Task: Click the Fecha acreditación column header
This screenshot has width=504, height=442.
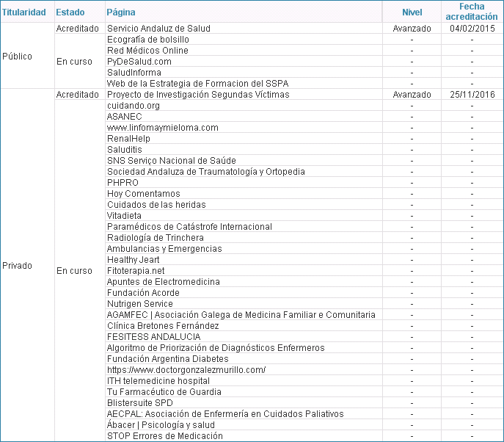Action: (x=472, y=12)
